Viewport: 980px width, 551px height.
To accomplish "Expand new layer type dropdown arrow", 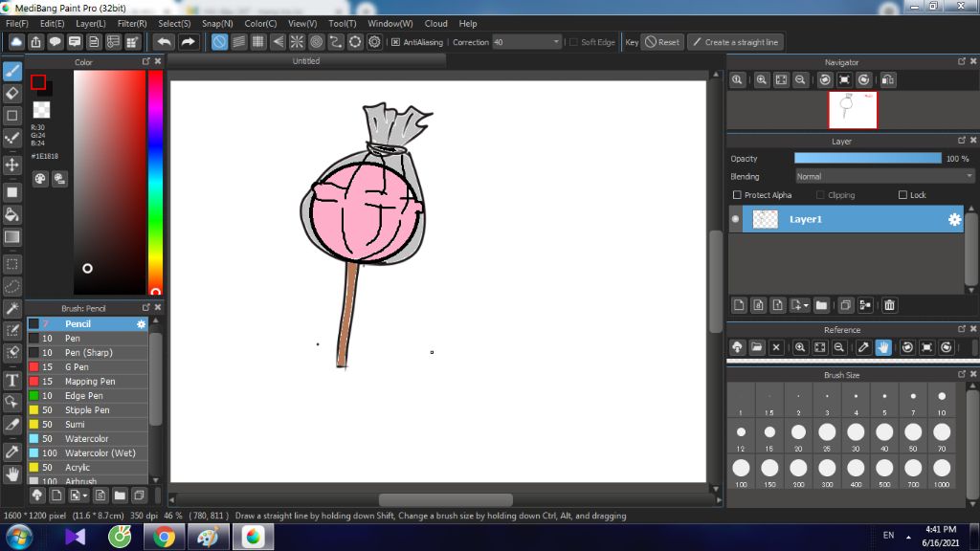I will pyautogui.click(x=806, y=305).
